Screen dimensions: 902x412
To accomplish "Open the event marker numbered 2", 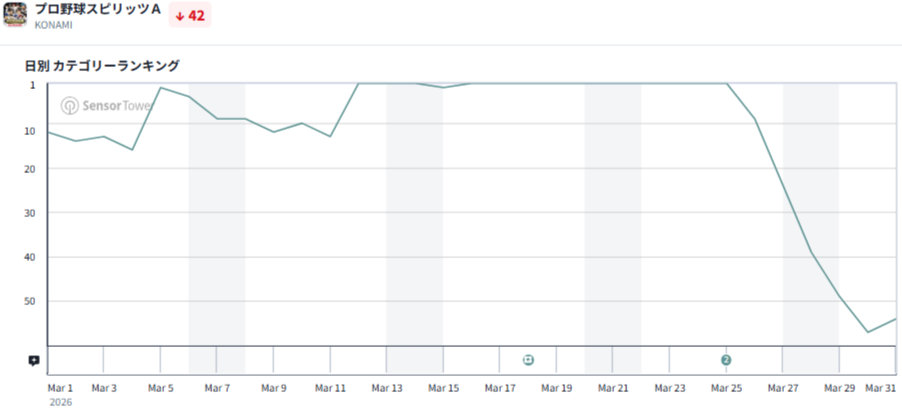I will (726, 360).
